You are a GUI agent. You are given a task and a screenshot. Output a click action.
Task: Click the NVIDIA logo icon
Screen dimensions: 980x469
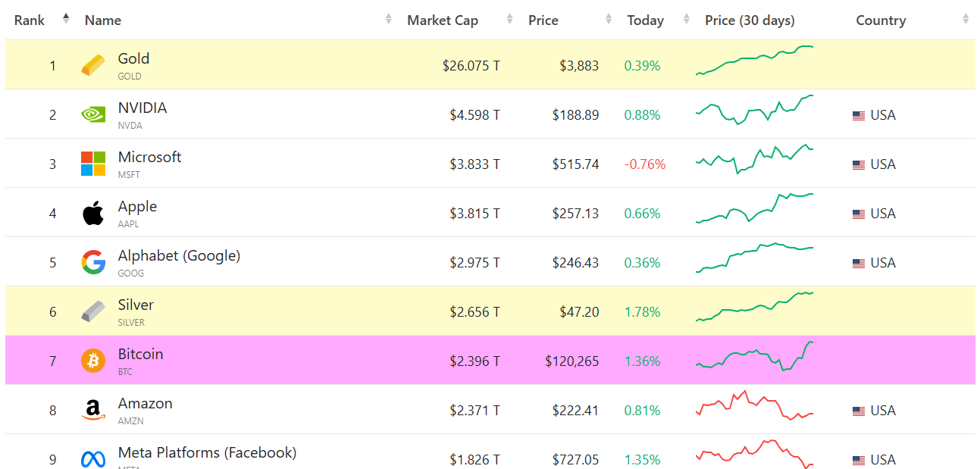tap(93, 115)
